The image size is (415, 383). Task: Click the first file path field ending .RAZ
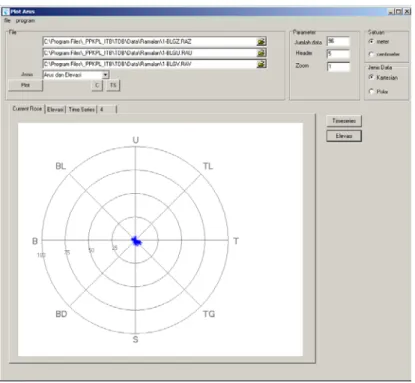tap(150, 42)
